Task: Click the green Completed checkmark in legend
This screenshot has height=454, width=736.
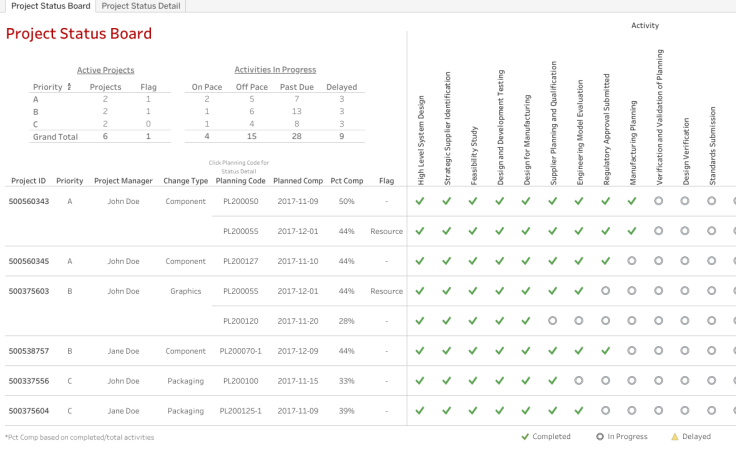Action: pos(526,437)
